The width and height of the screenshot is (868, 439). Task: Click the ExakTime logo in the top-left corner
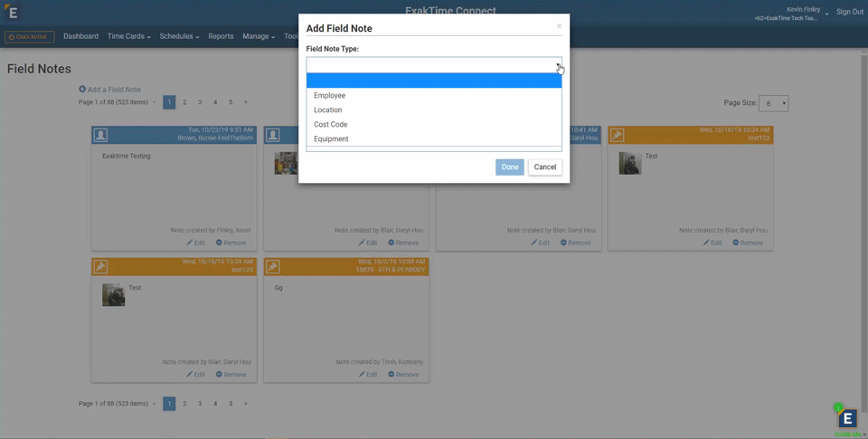(x=12, y=13)
